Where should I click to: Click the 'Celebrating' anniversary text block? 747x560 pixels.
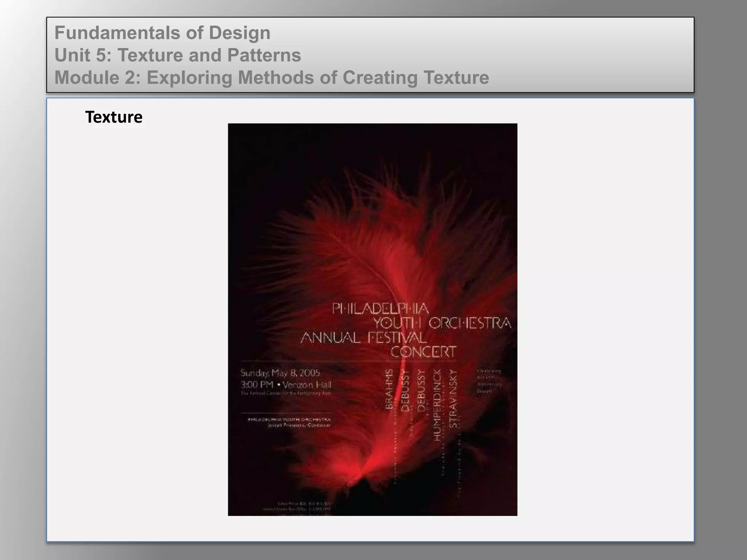[x=489, y=381]
